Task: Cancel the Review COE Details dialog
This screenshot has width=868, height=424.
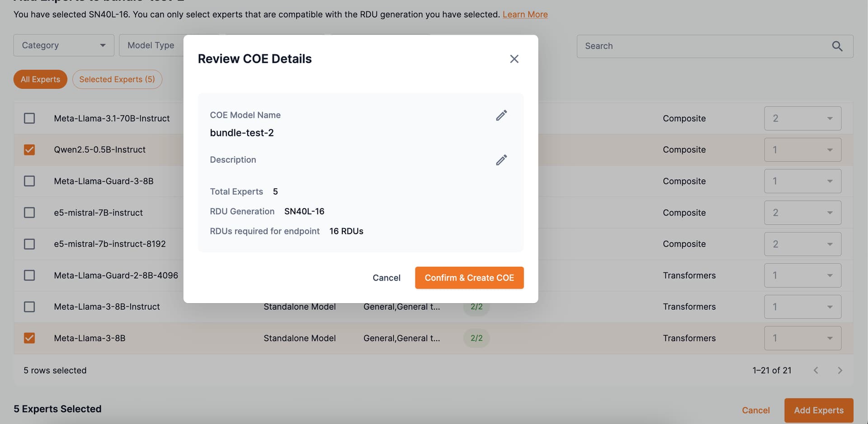Action: click(387, 278)
